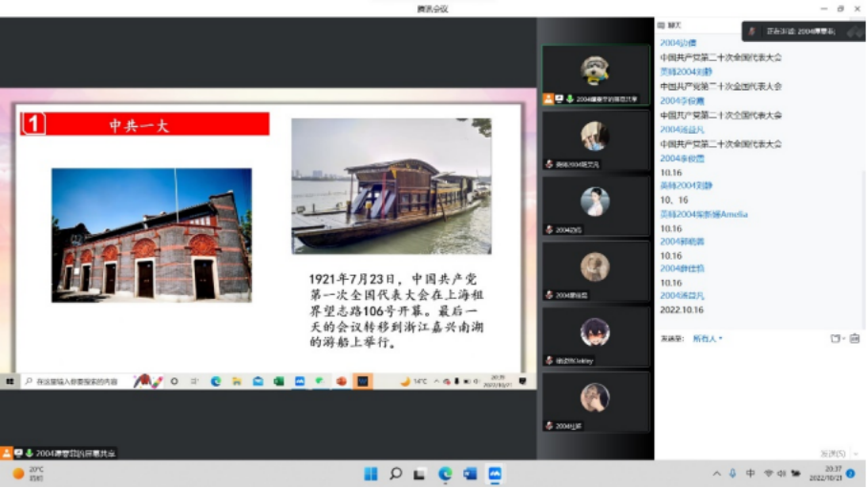Click in the chat message input area

(x=759, y=392)
